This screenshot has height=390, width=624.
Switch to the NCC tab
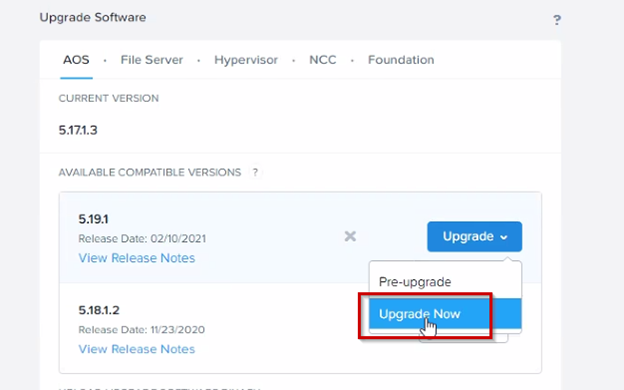[323, 60]
